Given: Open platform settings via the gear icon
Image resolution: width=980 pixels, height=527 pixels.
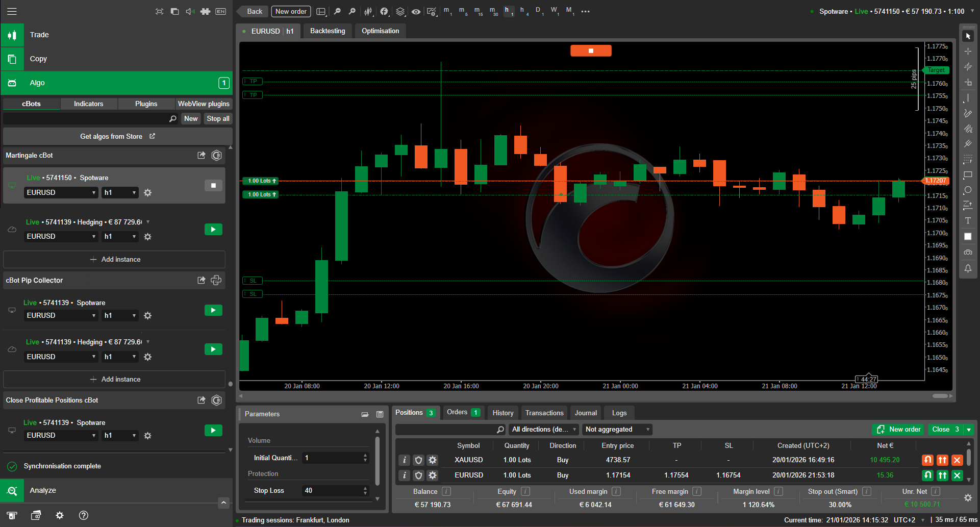Looking at the screenshot, I should click(60, 516).
